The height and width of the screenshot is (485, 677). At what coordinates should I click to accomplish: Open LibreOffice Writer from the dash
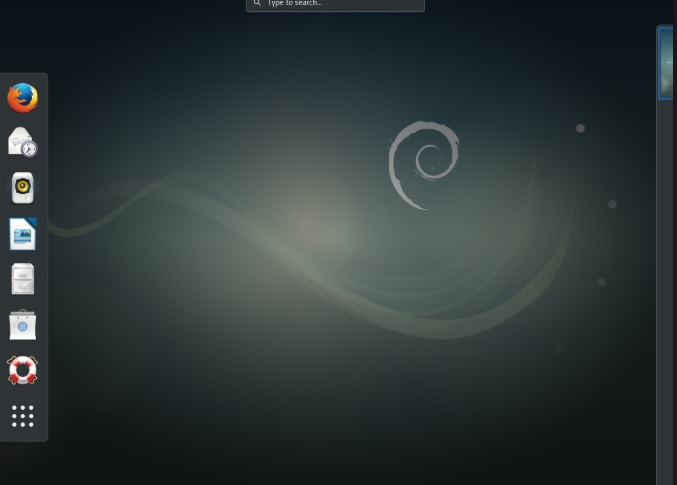pyautogui.click(x=22, y=234)
